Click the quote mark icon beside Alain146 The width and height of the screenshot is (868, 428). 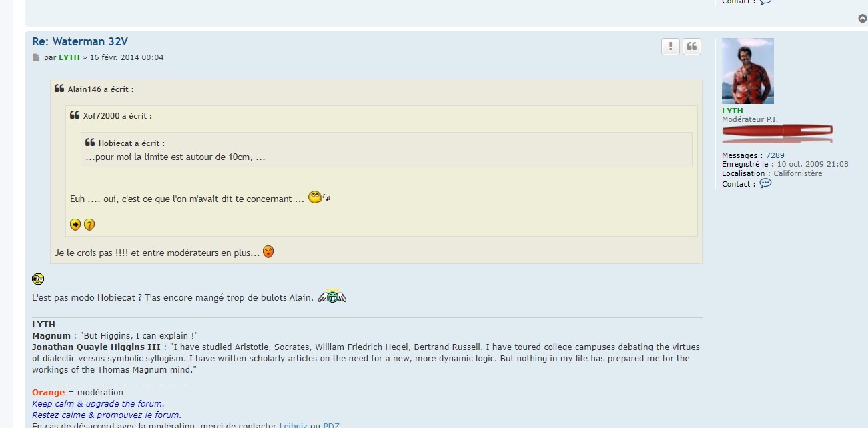click(59, 89)
